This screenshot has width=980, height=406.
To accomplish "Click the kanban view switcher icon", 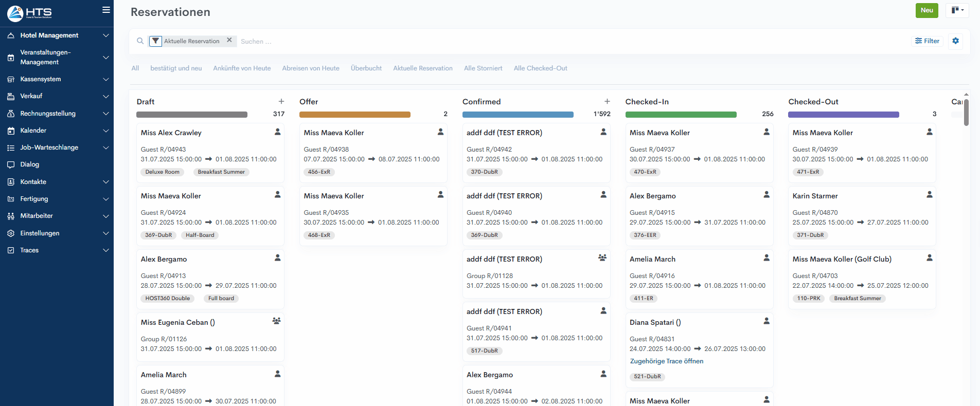I will coord(957,10).
